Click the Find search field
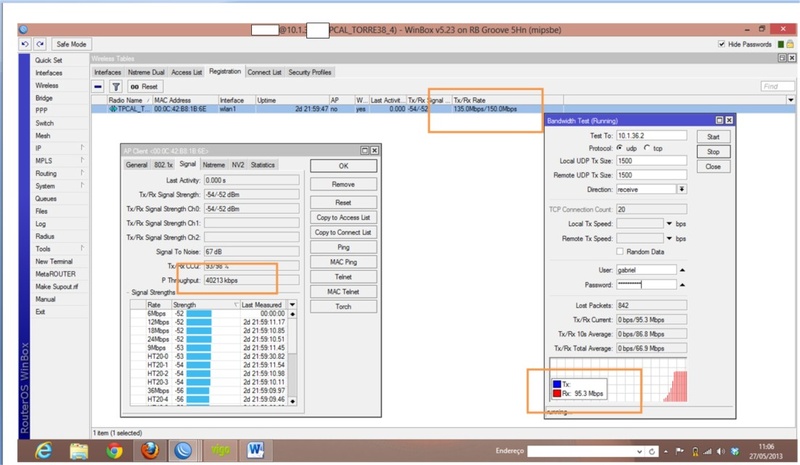This screenshot has width=800, height=465. point(778,87)
